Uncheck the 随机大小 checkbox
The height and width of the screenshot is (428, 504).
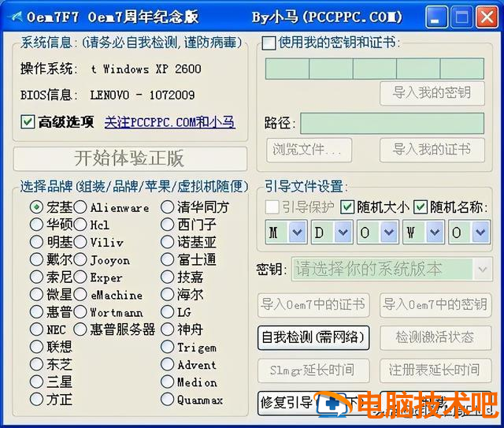(347, 207)
